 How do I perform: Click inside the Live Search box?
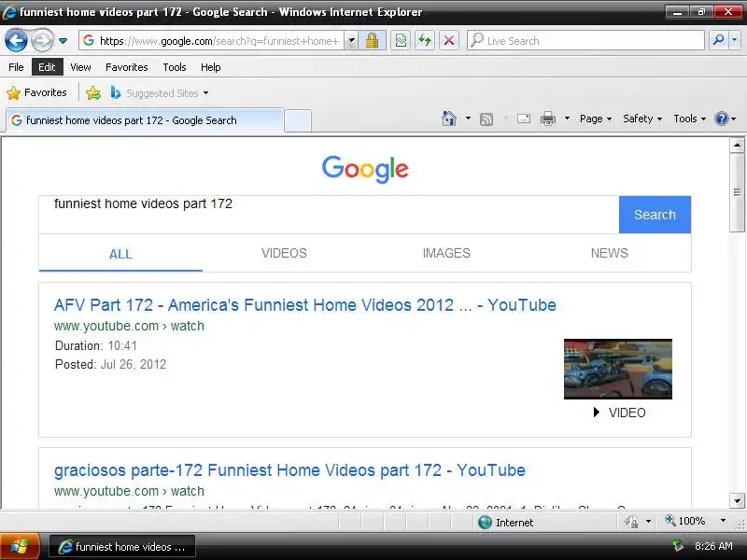(586, 41)
